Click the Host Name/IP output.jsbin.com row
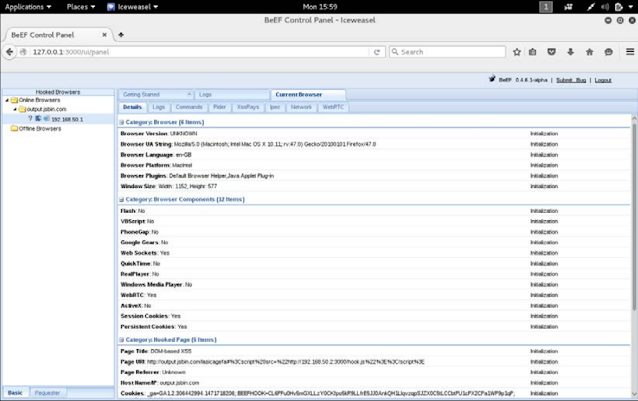The image size is (638, 401). coord(374,383)
